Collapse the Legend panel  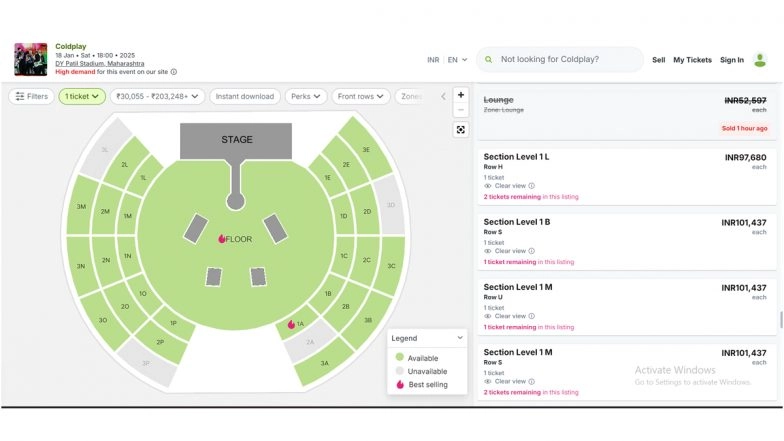[460, 338]
